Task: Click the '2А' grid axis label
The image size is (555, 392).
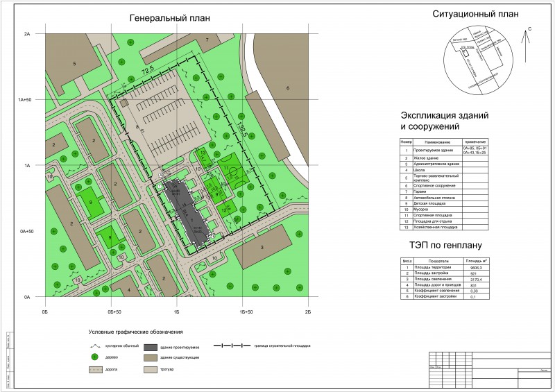Action: [27, 35]
